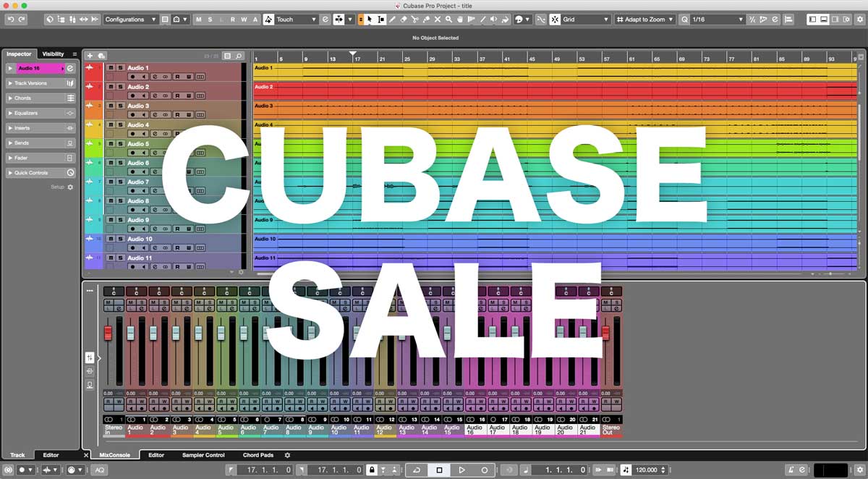Click the tempo value 120.000 field
Screen dimensions: 868x479
pos(647,470)
